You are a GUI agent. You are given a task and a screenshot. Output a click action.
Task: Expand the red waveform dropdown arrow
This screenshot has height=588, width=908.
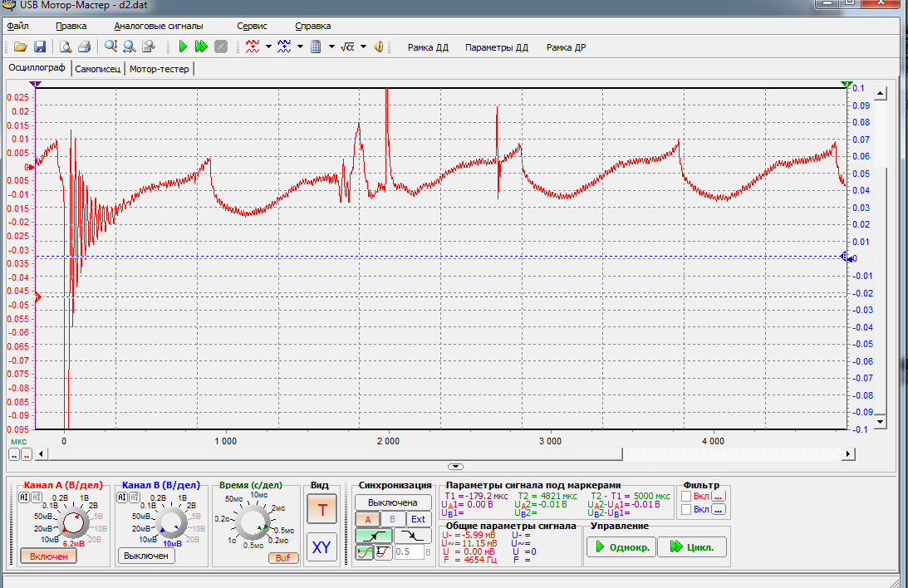tap(268, 47)
